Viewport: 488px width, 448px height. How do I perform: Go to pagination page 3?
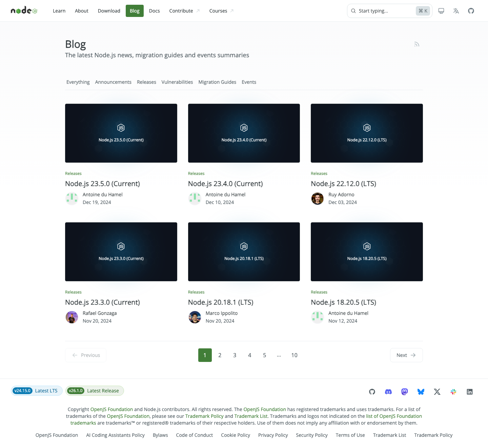click(235, 355)
